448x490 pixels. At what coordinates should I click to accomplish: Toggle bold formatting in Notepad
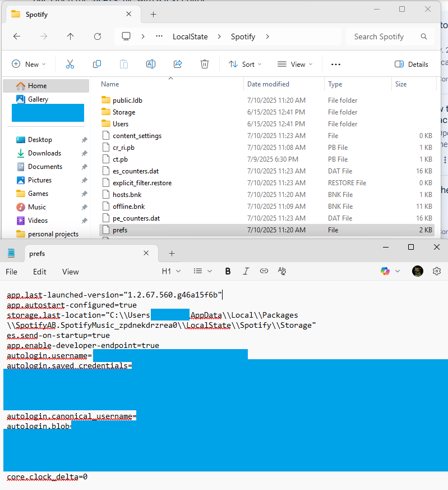(228, 271)
